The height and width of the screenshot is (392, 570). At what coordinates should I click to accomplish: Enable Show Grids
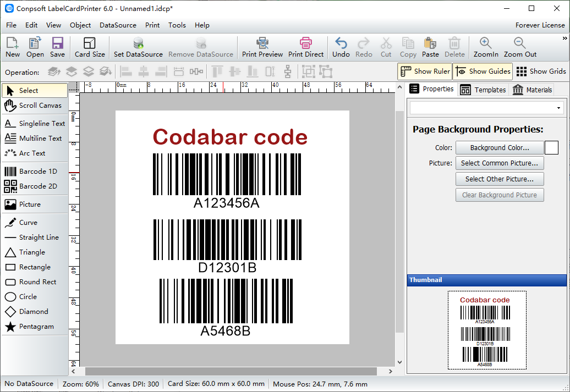(541, 71)
